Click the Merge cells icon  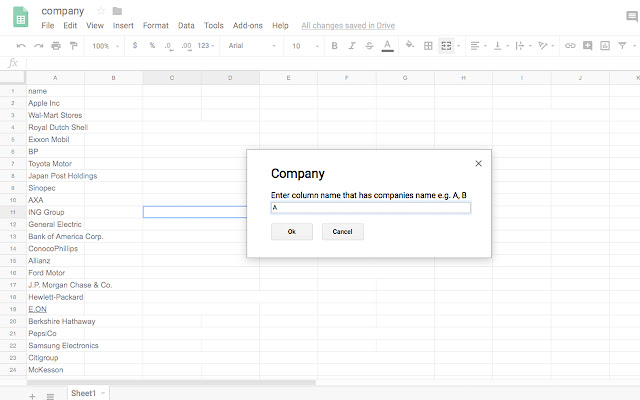tap(446, 46)
